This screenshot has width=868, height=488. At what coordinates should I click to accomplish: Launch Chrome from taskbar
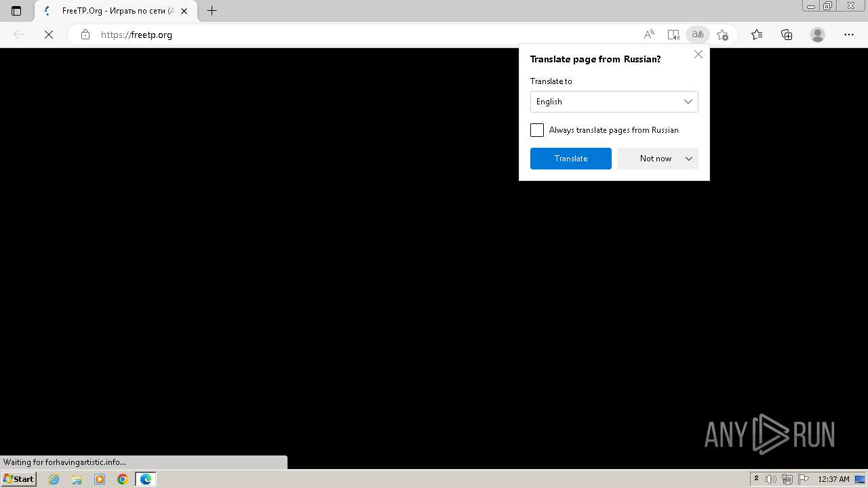(x=123, y=479)
